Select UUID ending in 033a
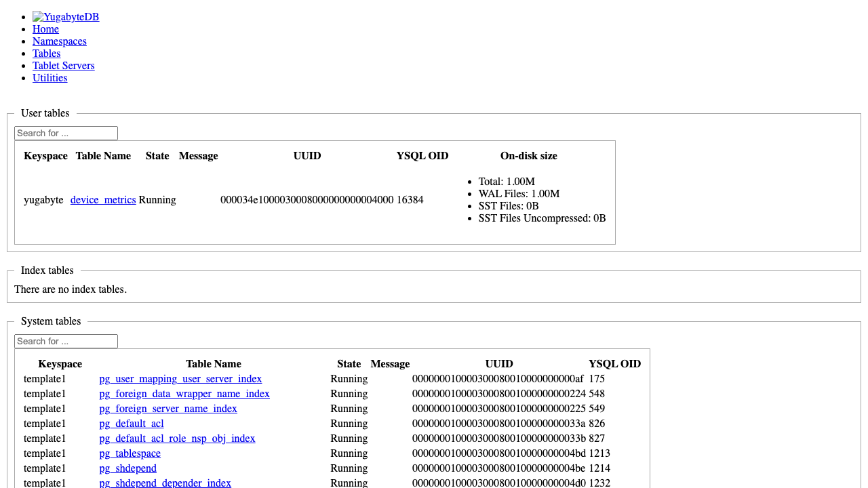 [499, 424]
